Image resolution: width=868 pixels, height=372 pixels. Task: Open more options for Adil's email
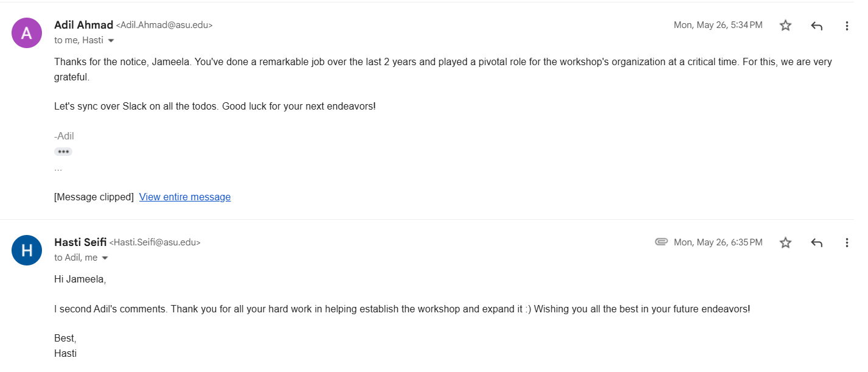tap(847, 26)
